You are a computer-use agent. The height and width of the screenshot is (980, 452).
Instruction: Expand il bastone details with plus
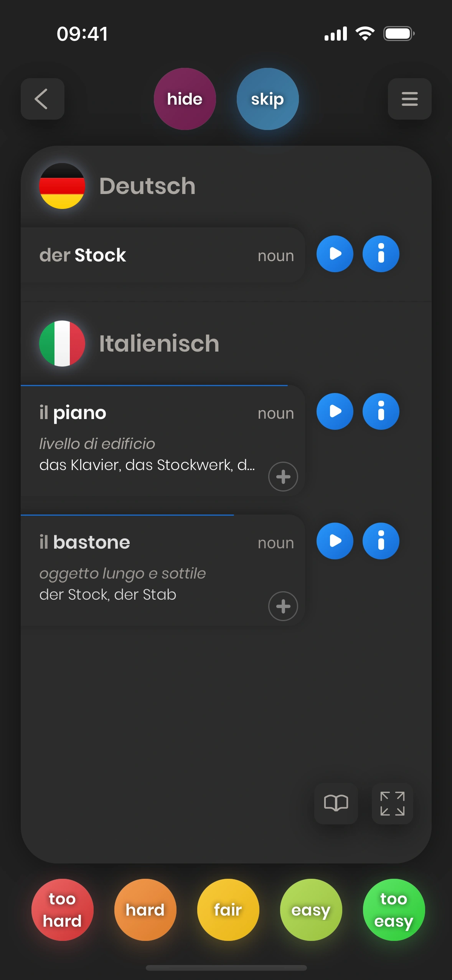[283, 606]
